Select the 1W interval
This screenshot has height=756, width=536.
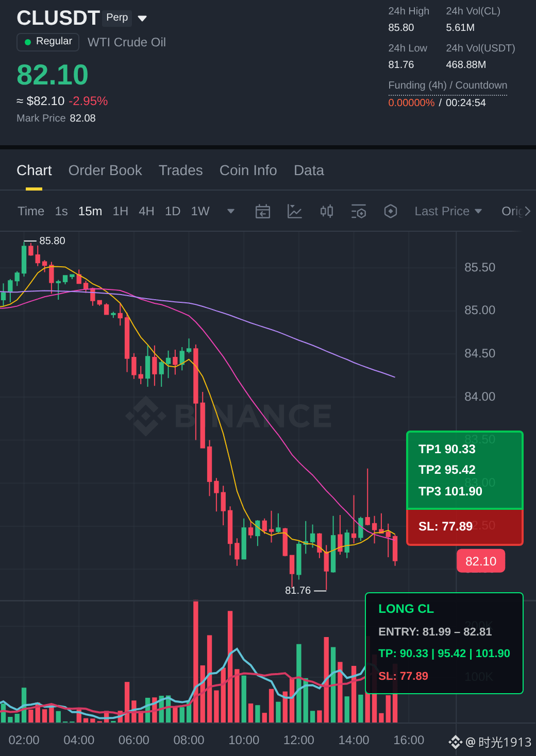click(x=200, y=211)
